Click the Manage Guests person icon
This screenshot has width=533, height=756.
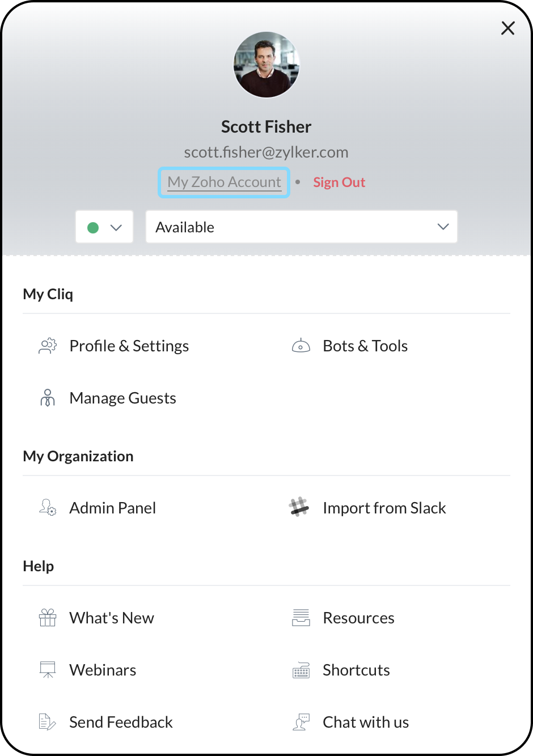tap(48, 398)
